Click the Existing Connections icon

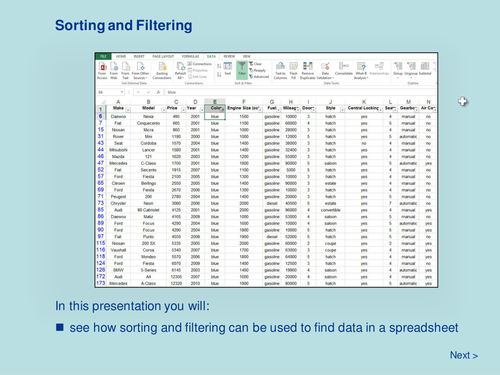(162, 71)
